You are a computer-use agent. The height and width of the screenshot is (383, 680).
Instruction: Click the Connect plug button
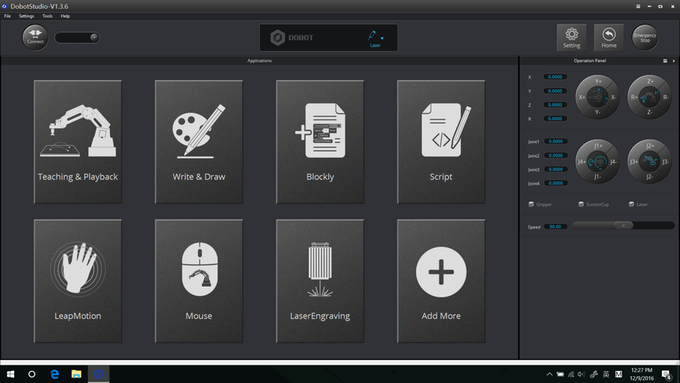35,37
